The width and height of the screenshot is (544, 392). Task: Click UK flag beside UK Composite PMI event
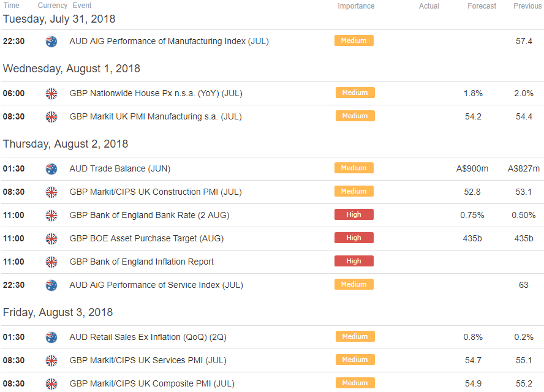[51, 383]
